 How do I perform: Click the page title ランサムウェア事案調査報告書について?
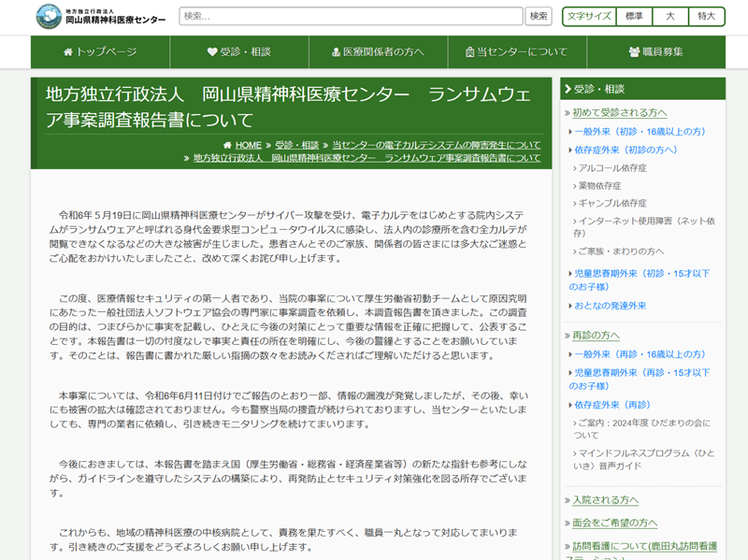pyautogui.click(x=288, y=107)
